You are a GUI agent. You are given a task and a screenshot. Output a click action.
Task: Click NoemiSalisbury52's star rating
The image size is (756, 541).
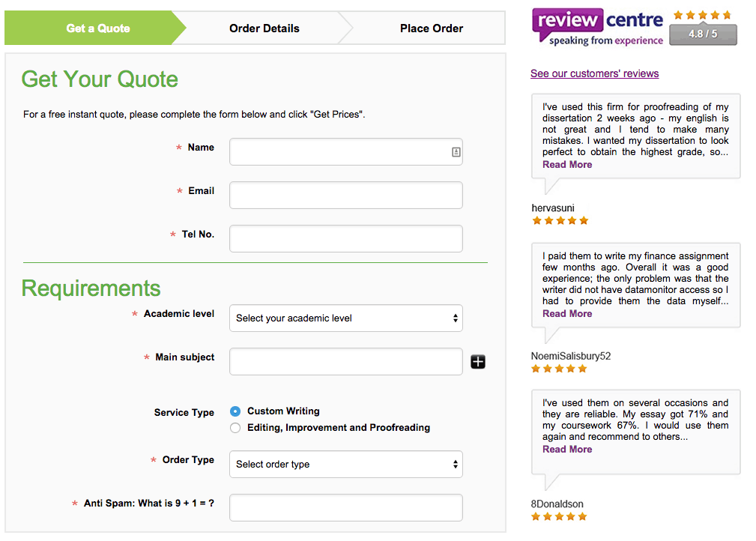point(559,369)
